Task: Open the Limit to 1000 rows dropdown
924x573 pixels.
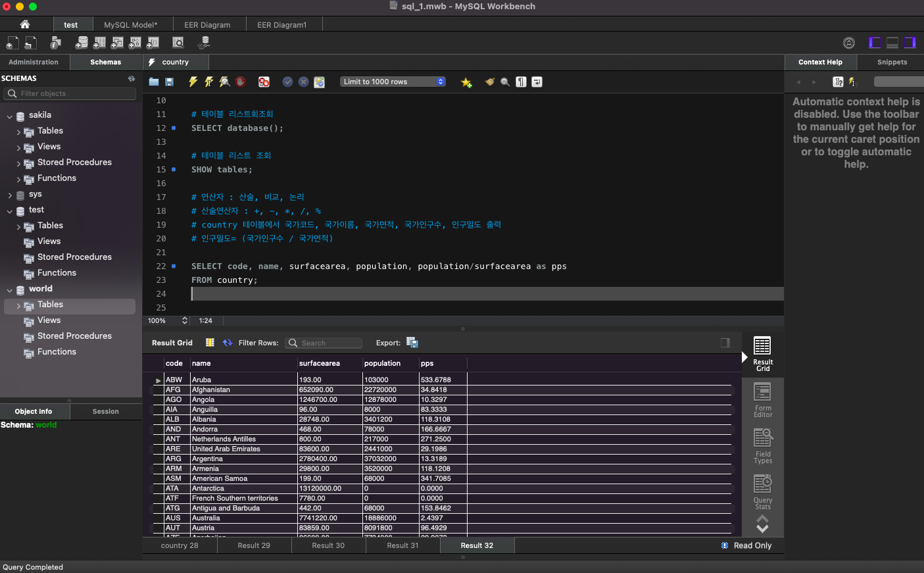Action: 393,82
